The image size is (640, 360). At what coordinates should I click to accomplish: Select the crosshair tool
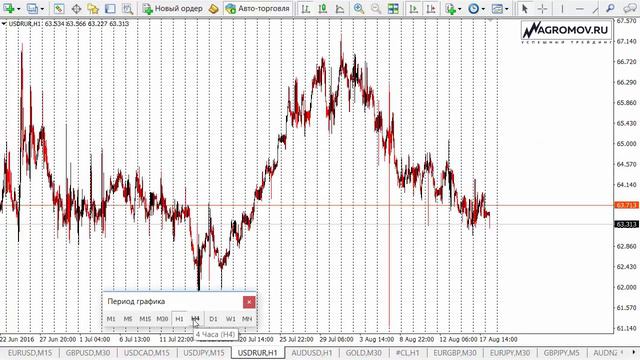pos(542,8)
